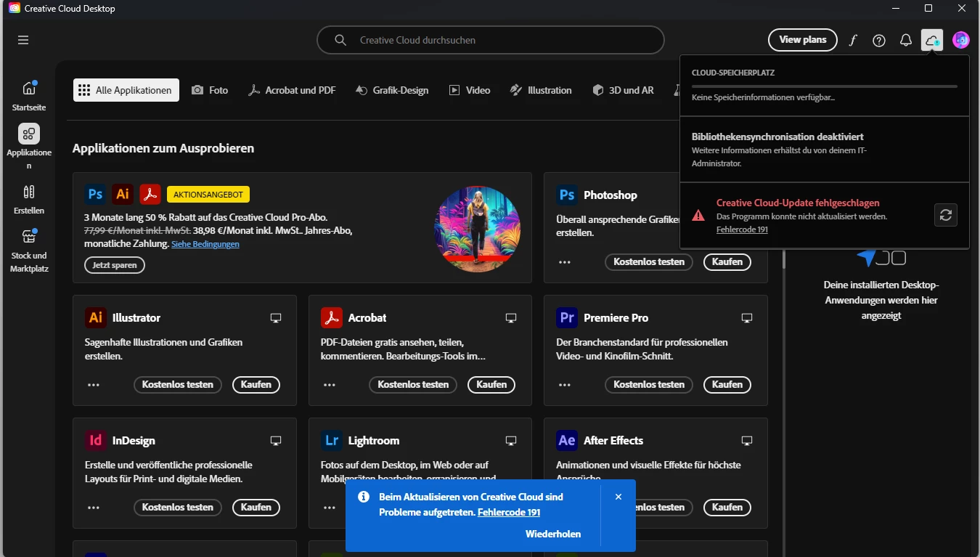Click the Lightroom Lr icon

tap(331, 440)
